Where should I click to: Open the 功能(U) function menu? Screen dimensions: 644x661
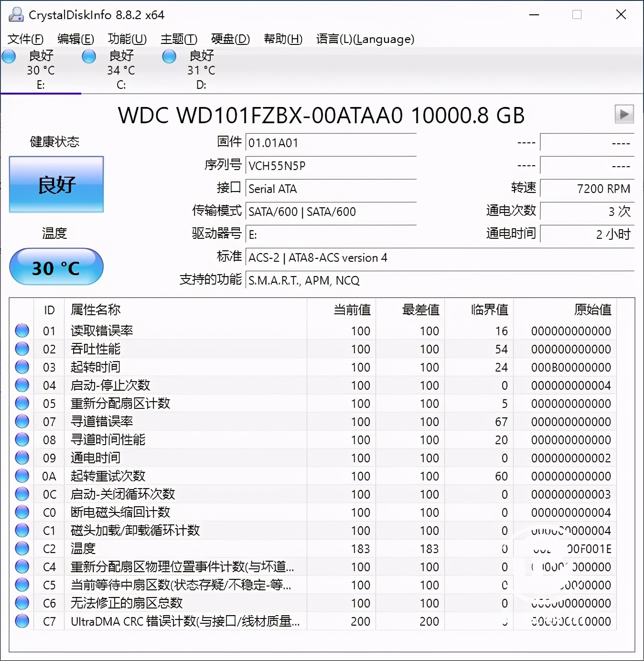coord(127,39)
